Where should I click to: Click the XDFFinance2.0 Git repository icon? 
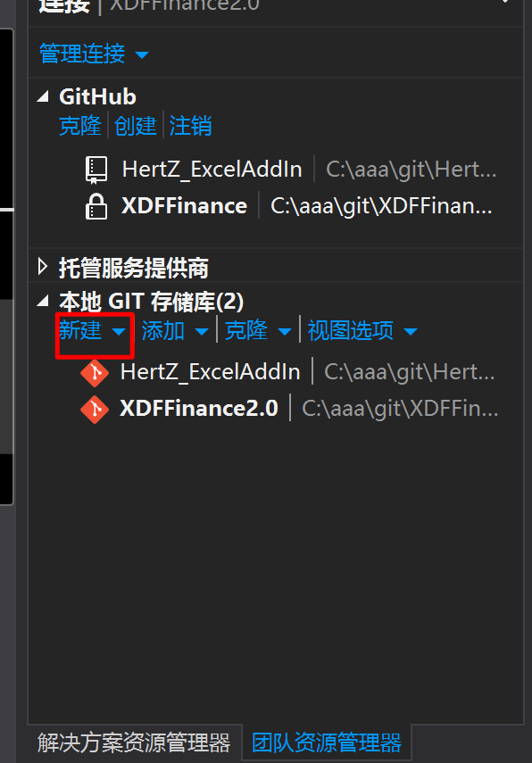click(95, 410)
